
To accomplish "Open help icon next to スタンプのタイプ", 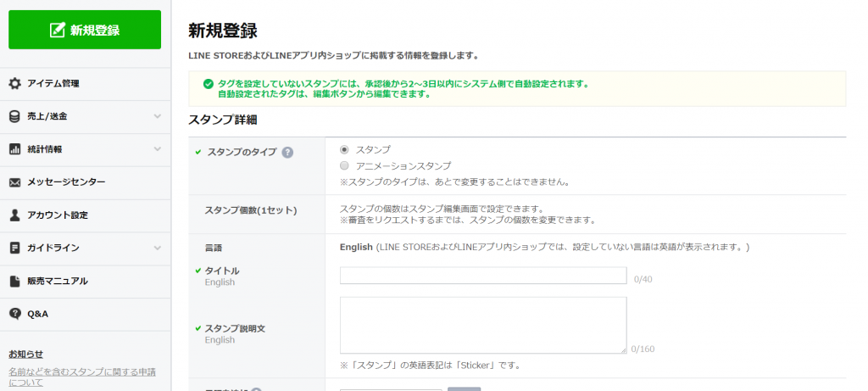I will tap(287, 153).
